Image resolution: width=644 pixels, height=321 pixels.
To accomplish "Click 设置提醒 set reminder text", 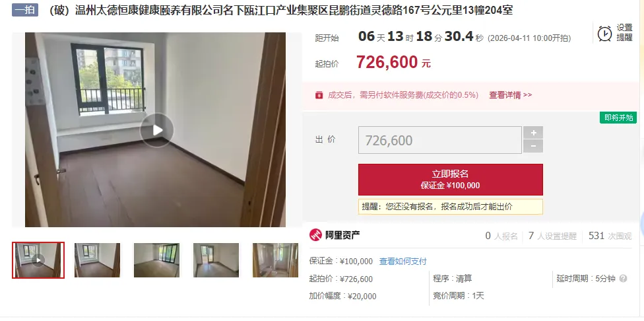I will click(x=624, y=33).
